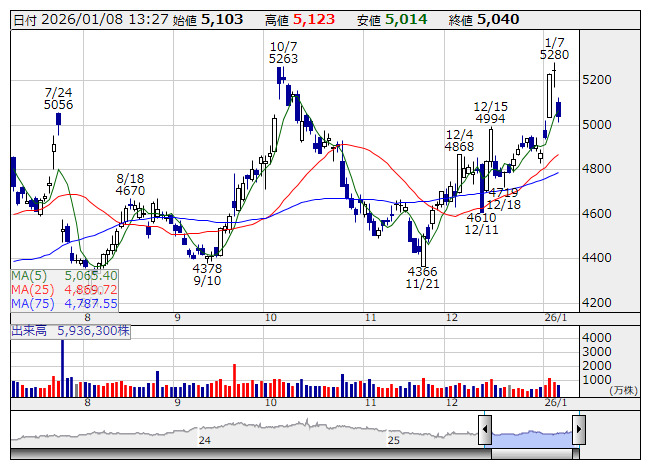The width and height of the screenshot is (653, 470).
Task: Click the 11/21 low label 4366
Action: [422, 271]
